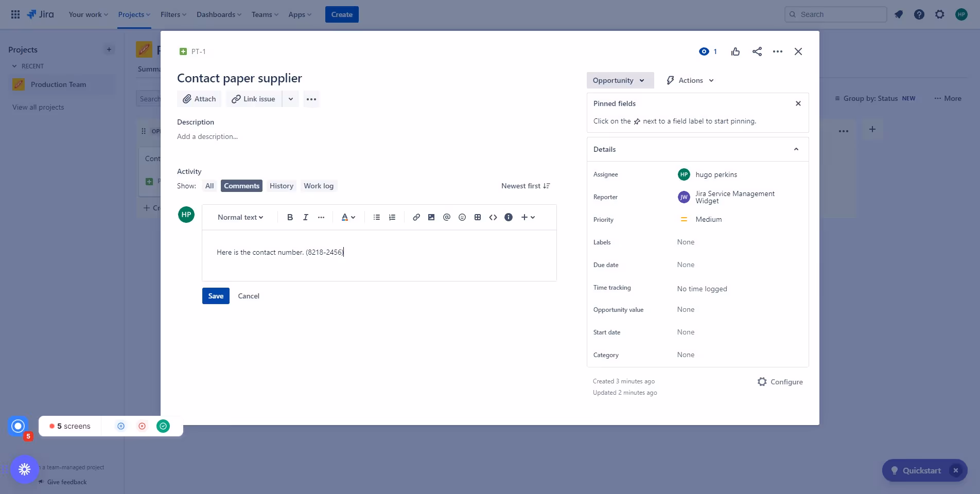Image resolution: width=980 pixels, height=494 pixels.
Task: Insert a table in the comment
Action: tap(478, 217)
